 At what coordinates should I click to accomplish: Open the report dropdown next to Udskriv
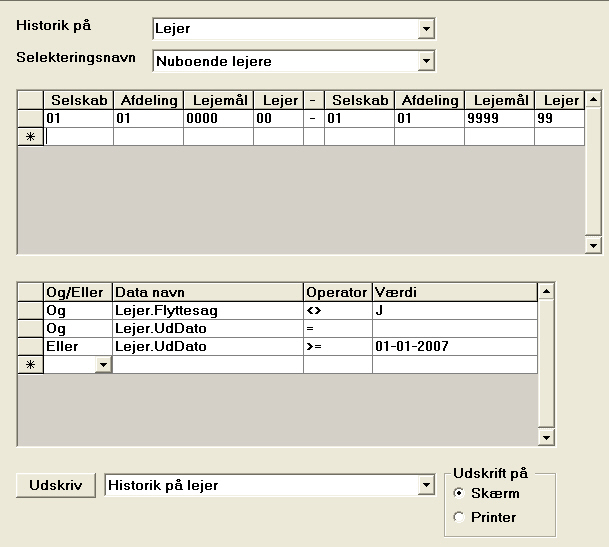[426, 486]
